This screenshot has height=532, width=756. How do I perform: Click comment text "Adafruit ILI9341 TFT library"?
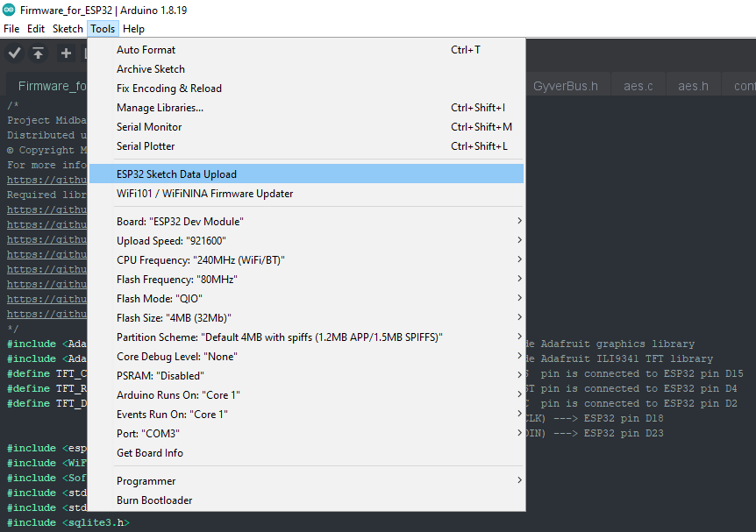coord(627,358)
